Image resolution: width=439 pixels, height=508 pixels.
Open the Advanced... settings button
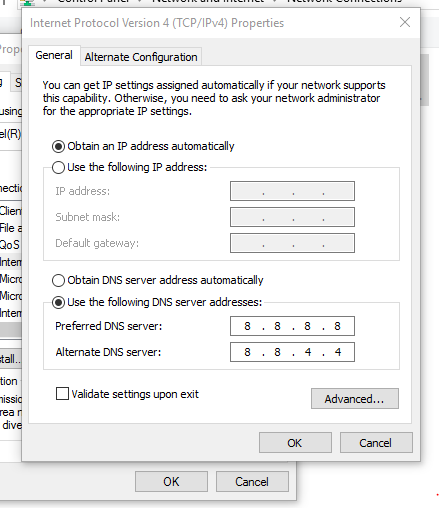pyautogui.click(x=355, y=399)
